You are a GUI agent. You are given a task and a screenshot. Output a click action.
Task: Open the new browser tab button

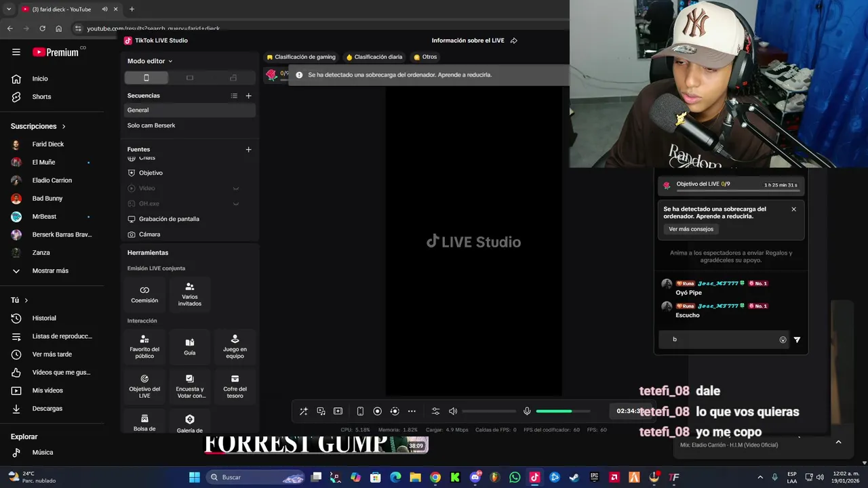(x=132, y=9)
